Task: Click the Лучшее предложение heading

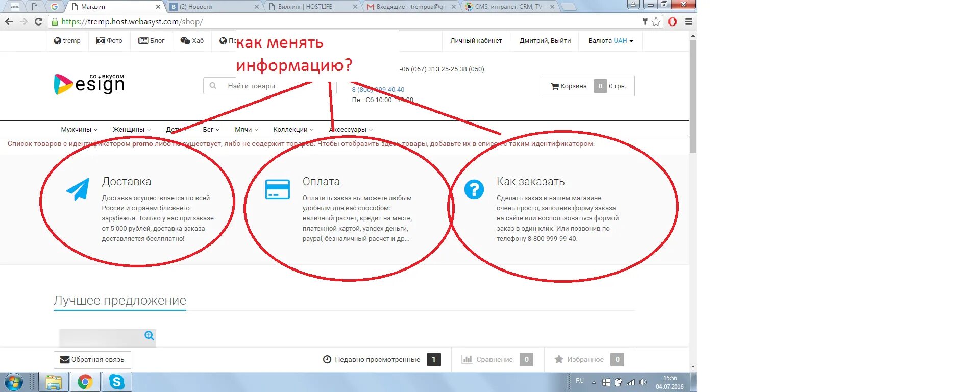Action: point(120,300)
